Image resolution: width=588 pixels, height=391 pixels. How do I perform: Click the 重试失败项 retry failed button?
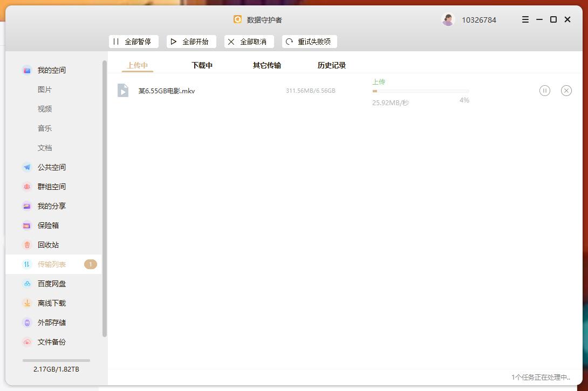click(x=309, y=42)
